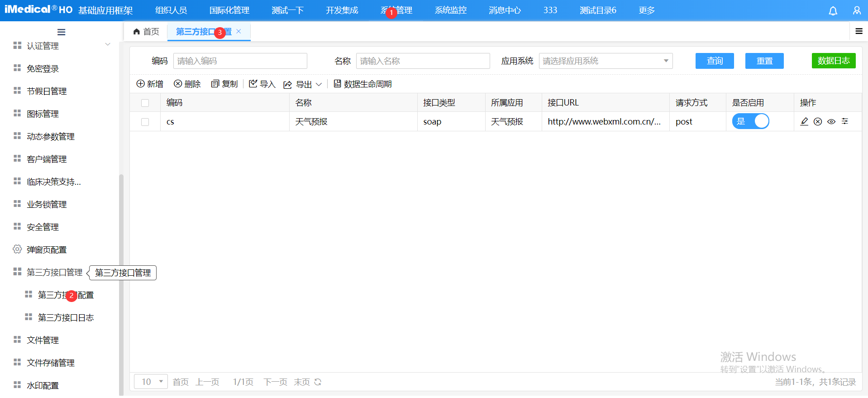868x398 pixels.
Task: Toggle the 是否启用 switch for cs row
Action: point(750,121)
